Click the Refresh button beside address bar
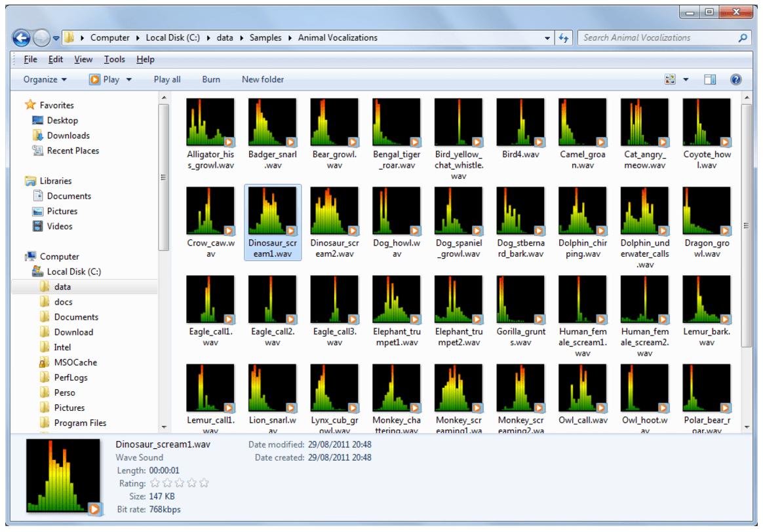 (564, 38)
